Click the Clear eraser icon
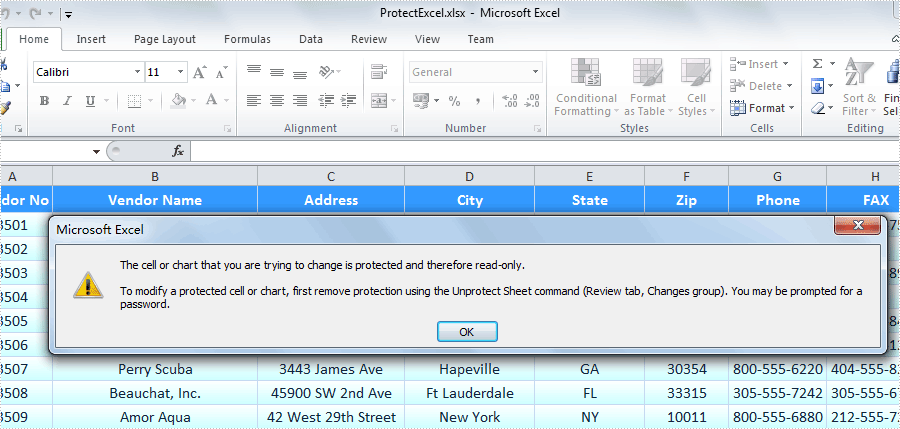The width and height of the screenshot is (900, 429). point(817,108)
